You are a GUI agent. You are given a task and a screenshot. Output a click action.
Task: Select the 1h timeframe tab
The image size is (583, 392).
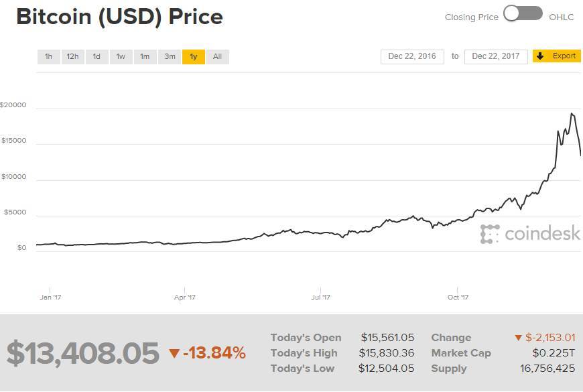click(48, 57)
